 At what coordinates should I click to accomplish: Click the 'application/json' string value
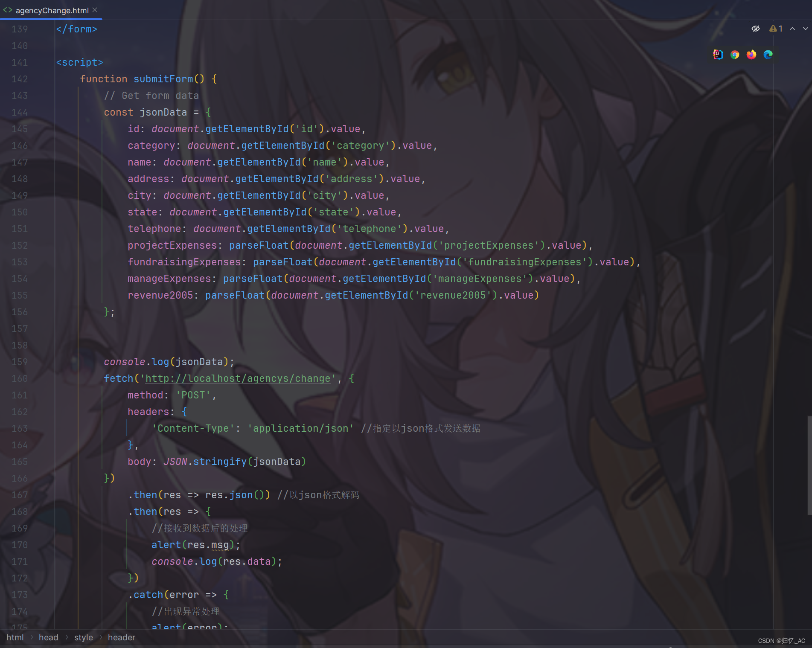tap(301, 428)
